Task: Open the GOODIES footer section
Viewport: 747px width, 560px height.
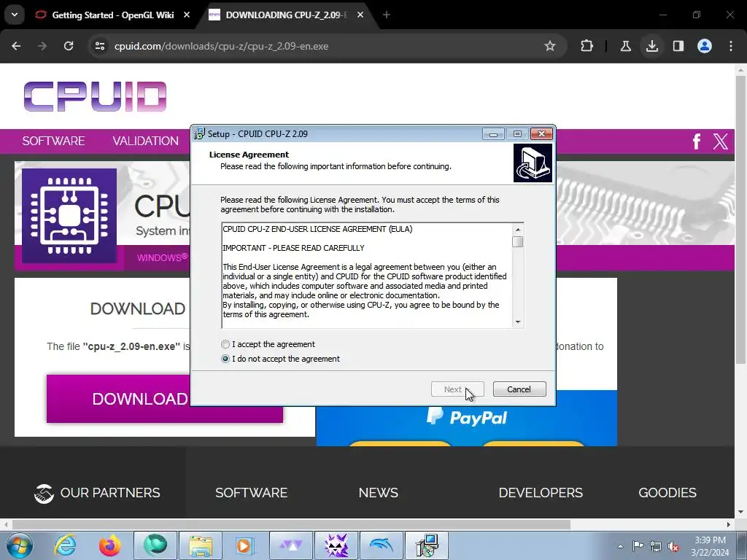Action: (667, 493)
